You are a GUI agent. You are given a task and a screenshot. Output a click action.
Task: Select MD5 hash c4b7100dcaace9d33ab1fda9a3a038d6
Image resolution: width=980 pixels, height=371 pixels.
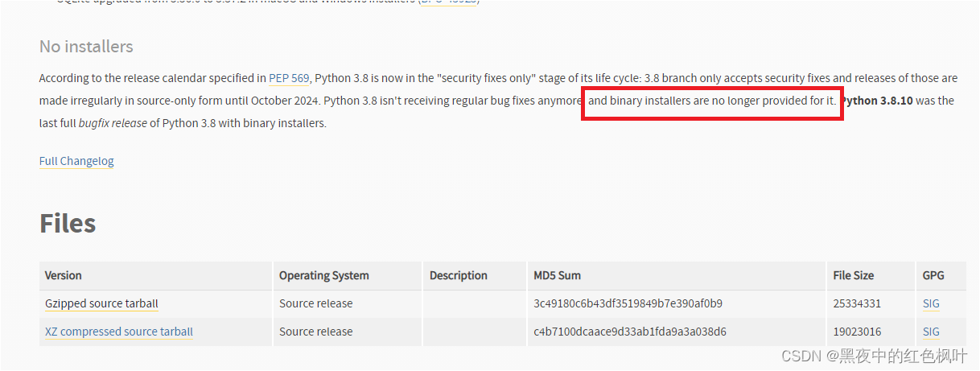point(630,332)
